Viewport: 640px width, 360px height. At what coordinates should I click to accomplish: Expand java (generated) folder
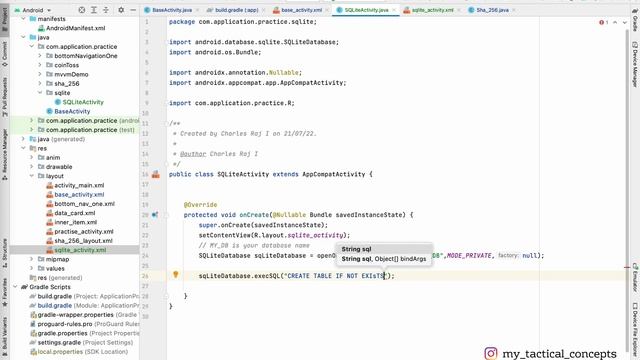[x=23, y=139]
